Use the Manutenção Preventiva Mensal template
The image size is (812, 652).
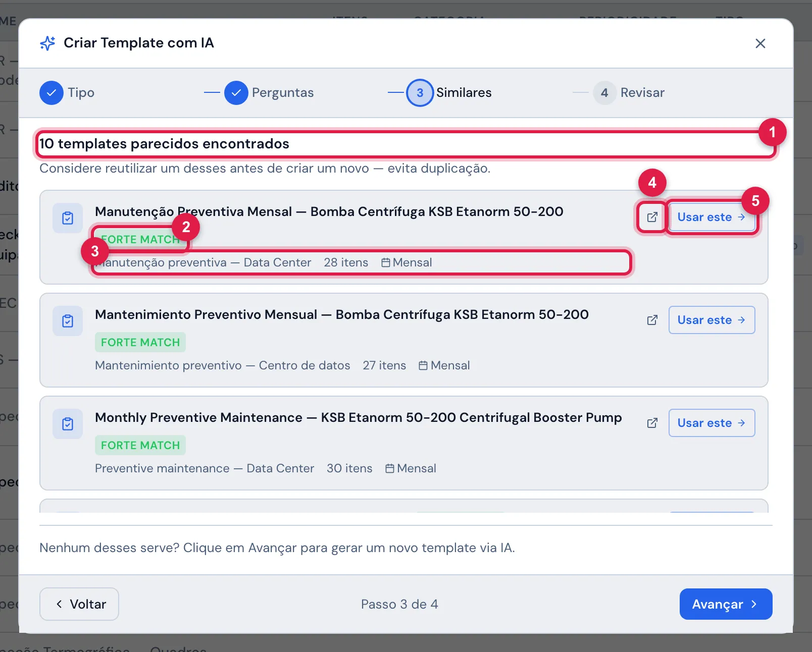click(x=712, y=217)
